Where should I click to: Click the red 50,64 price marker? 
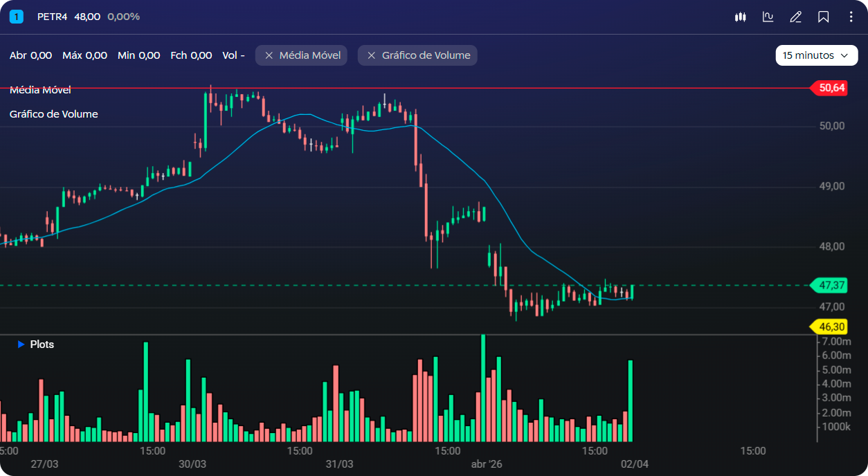[831, 88]
